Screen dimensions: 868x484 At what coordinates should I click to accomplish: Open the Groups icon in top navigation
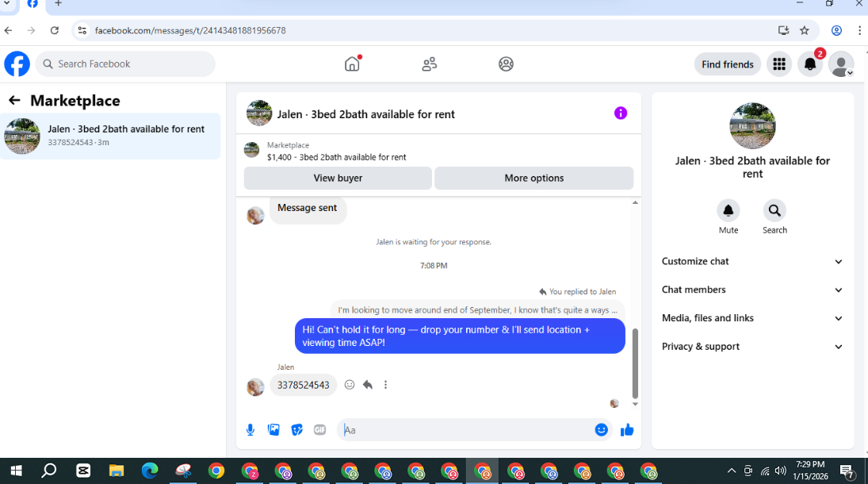(x=506, y=64)
